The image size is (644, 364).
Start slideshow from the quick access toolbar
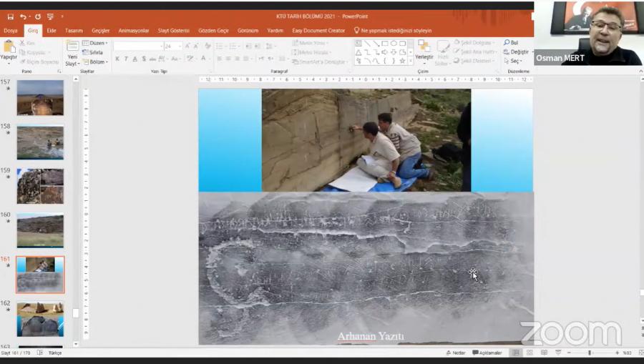(51, 17)
